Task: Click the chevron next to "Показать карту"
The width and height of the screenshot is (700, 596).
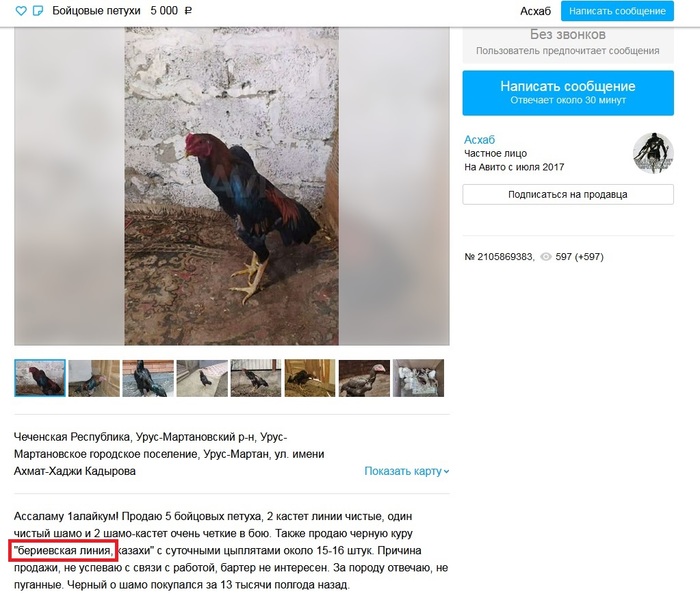Action: click(446, 471)
